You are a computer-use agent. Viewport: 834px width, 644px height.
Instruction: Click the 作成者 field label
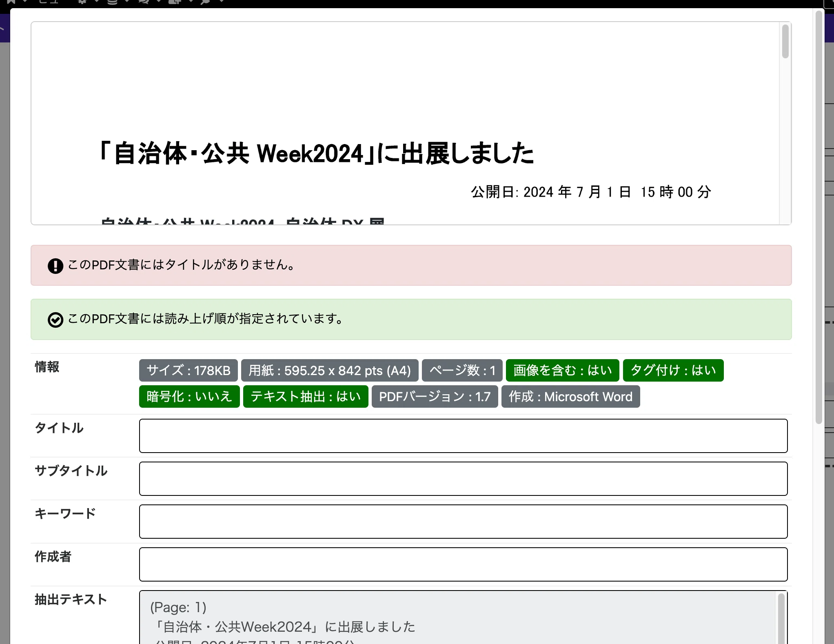coord(53,557)
